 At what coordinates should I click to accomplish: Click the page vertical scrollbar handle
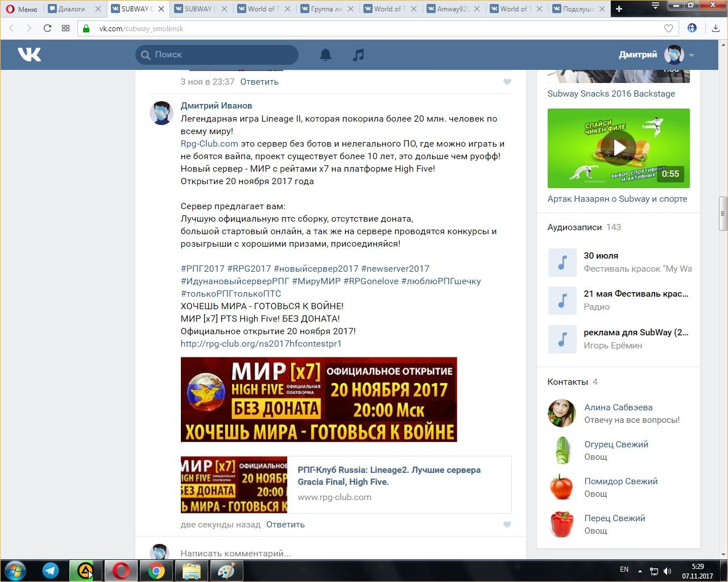pyautogui.click(x=723, y=214)
